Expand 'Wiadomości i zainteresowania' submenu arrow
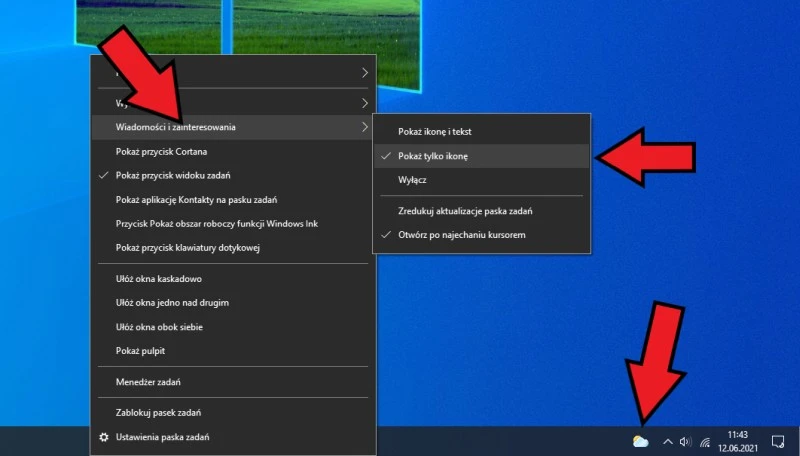This screenshot has height=456, width=800. tap(364, 127)
